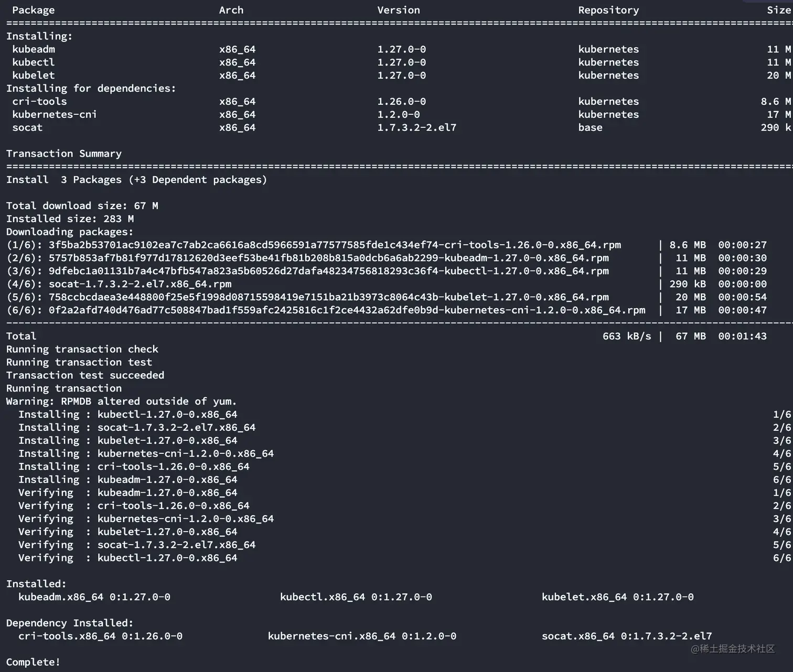Image resolution: width=793 pixels, height=672 pixels.
Task: Click 'Verifying : socat-1.7.3.2-2.el7.x86_64' line
Action: (137, 545)
